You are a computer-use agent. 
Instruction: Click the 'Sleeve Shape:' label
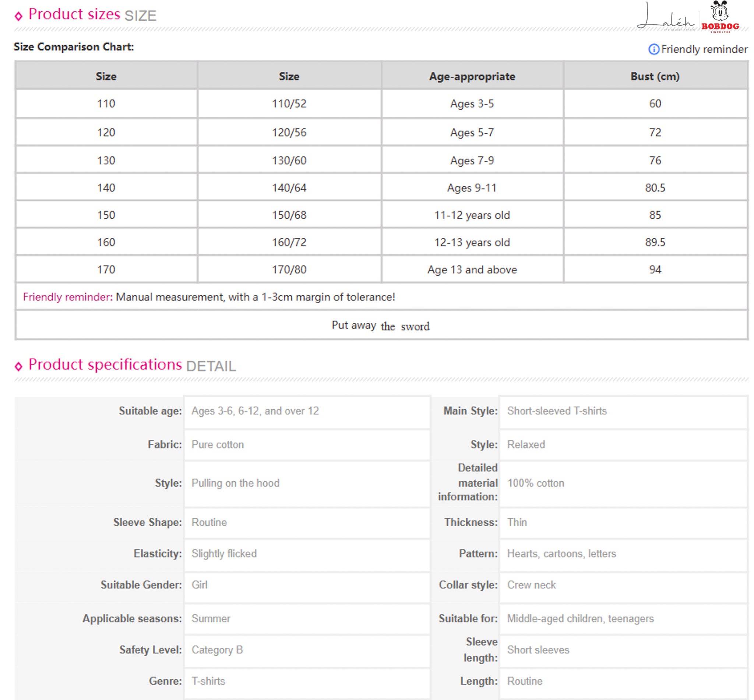tap(147, 522)
